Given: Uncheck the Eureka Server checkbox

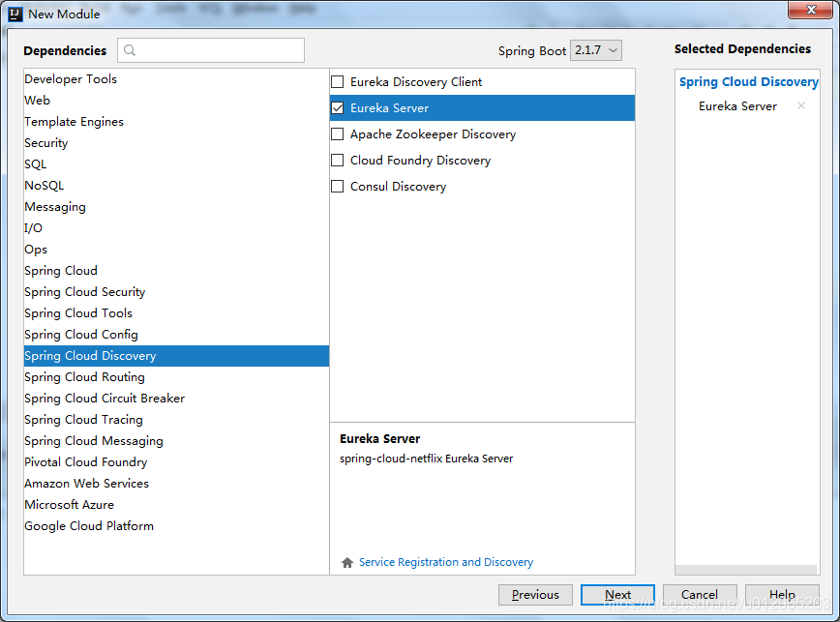Looking at the screenshot, I should coord(338,108).
